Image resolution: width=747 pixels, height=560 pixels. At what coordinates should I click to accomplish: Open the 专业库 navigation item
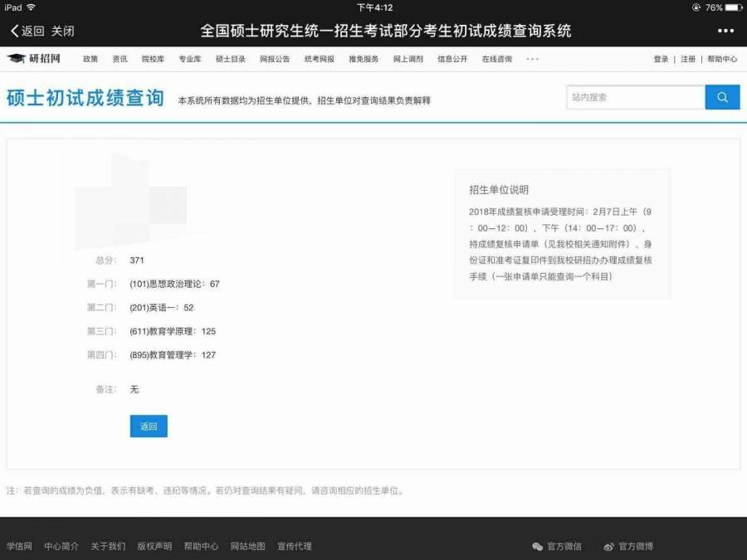tap(190, 59)
